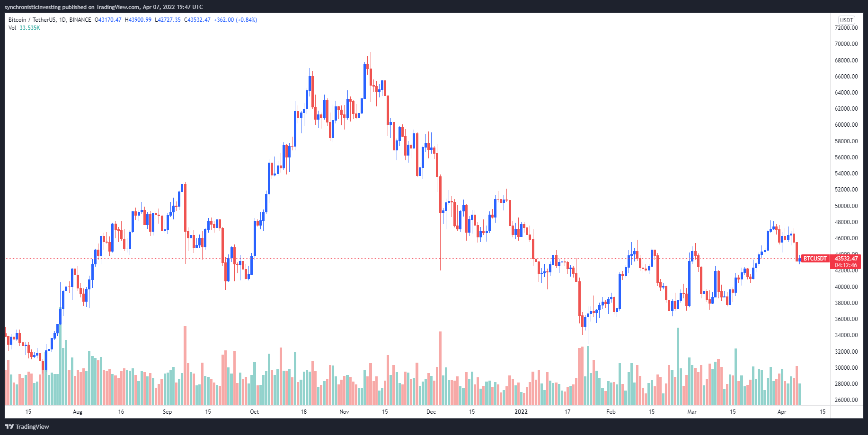
Task: Open the synchronisticinvesting publisher header text
Action: tap(104, 7)
